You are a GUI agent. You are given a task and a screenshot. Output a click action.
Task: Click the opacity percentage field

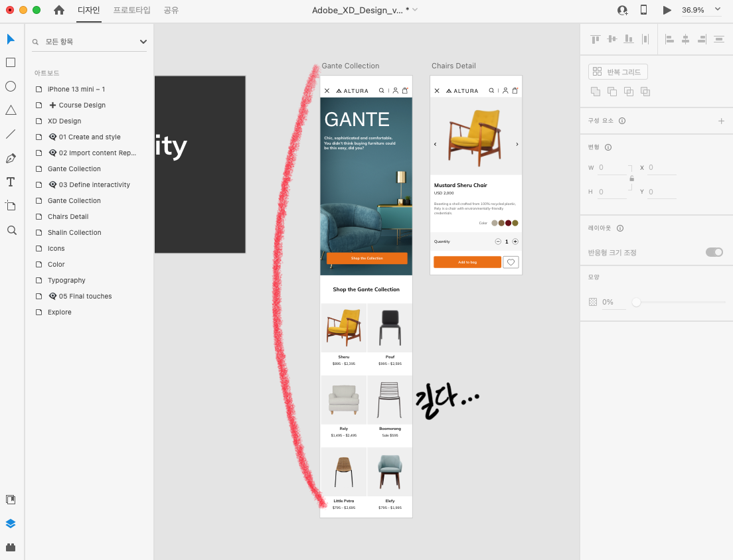(613, 302)
